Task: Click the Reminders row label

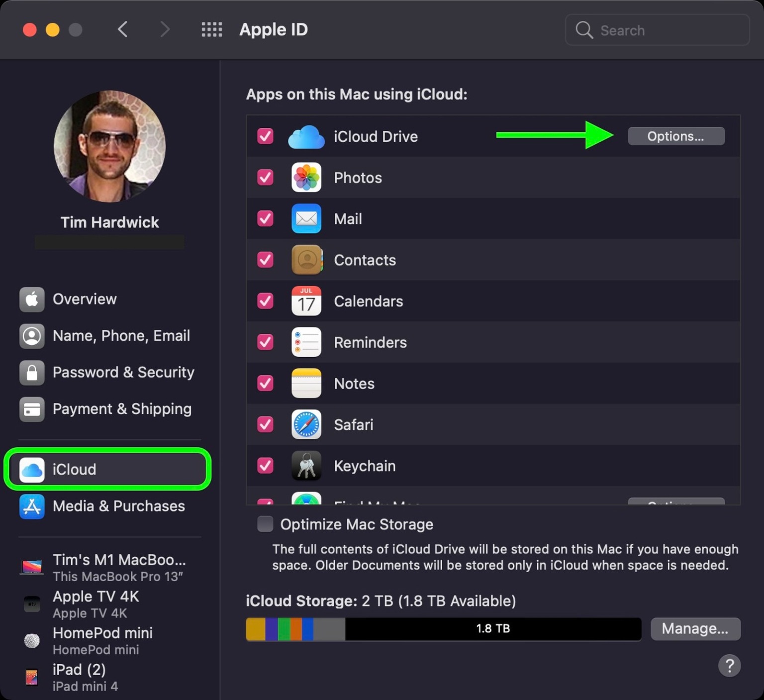Action: point(370,342)
